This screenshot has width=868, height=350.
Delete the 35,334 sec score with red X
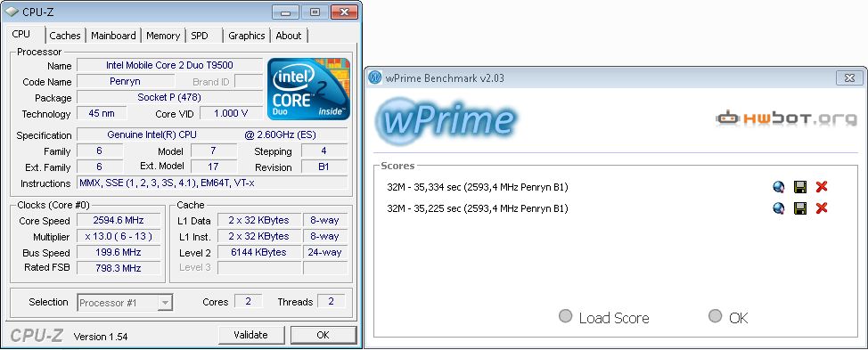tap(822, 187)
